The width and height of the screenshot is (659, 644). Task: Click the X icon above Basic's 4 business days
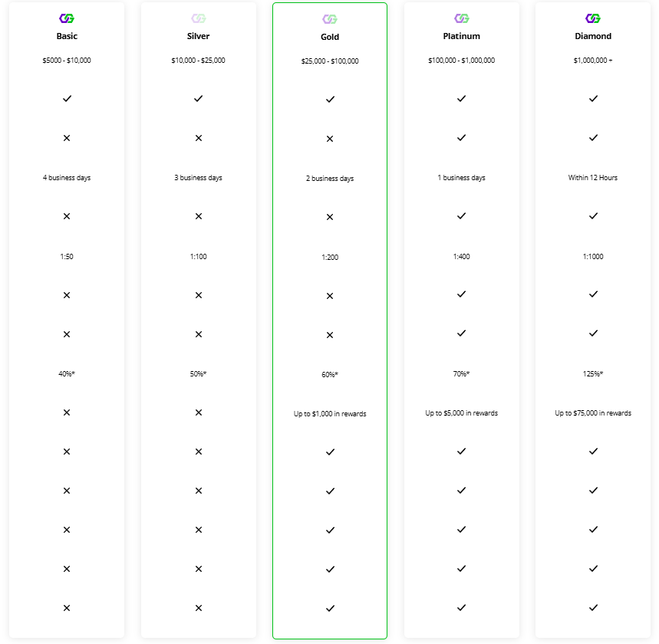pos(67,138)
